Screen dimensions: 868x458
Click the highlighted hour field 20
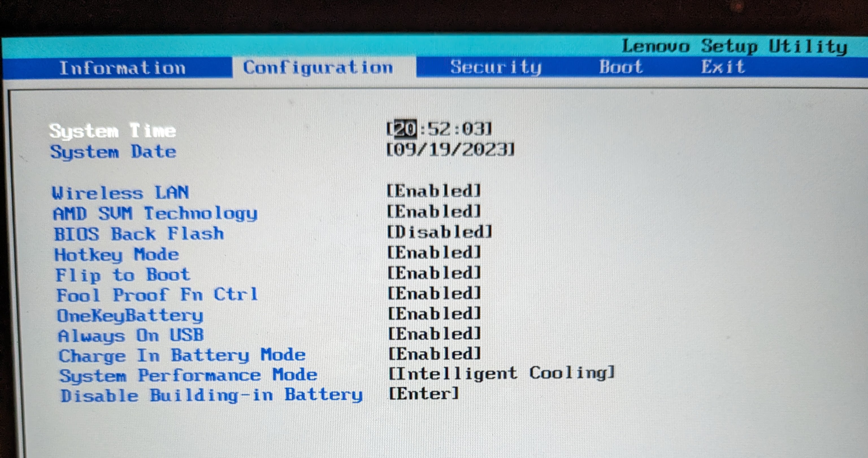pos(405,129)
